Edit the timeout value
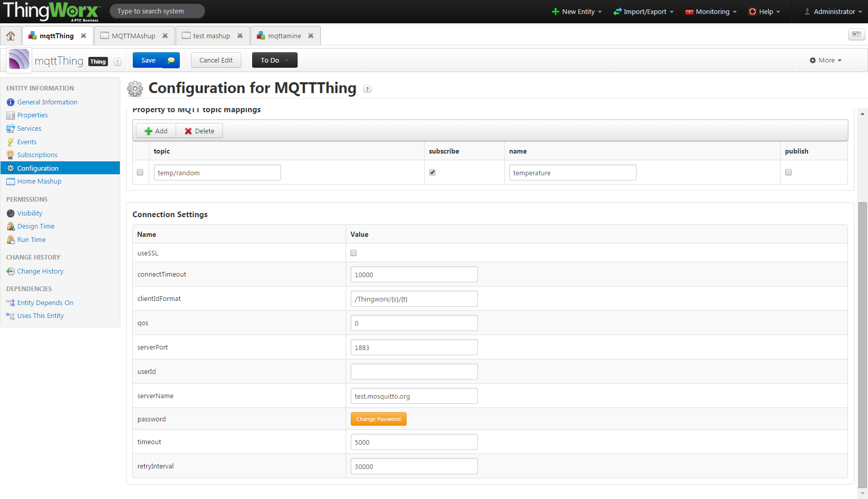Image resolution: width=868 pixels, height=499 pixels. pos(414,442)
